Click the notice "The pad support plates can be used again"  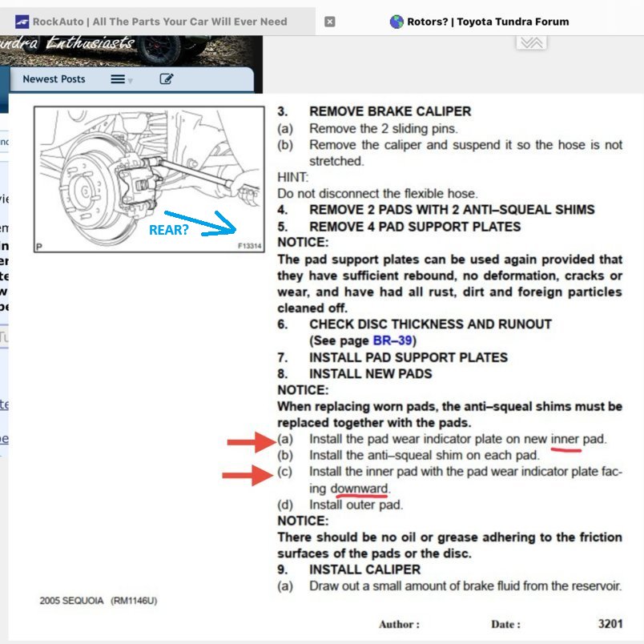(449, 284)
